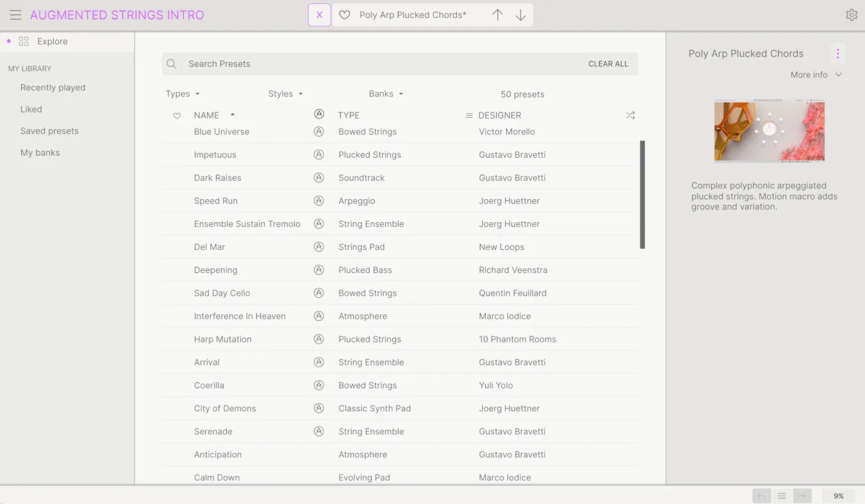This screenshot has height=504, width=865.
Task: Click the undo arrow in bottom bar
Action: 761,496
